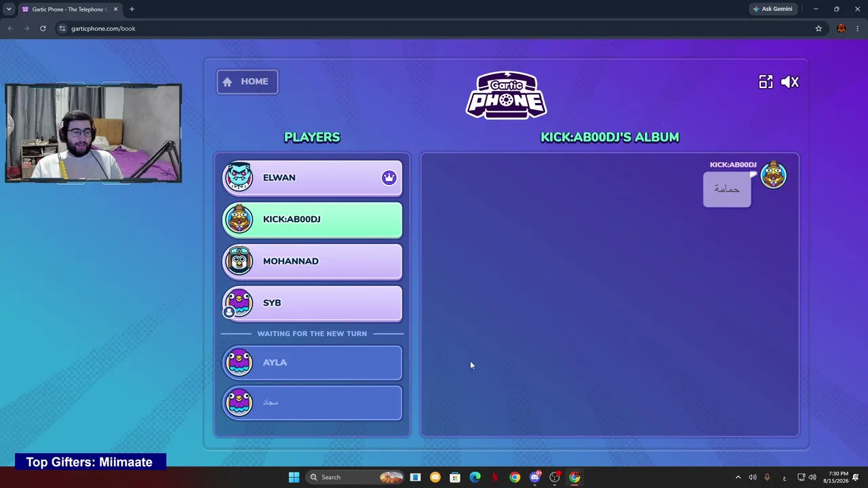Open Netflix from the taskbar
The image size is (868, 488).
pos(495,477)
